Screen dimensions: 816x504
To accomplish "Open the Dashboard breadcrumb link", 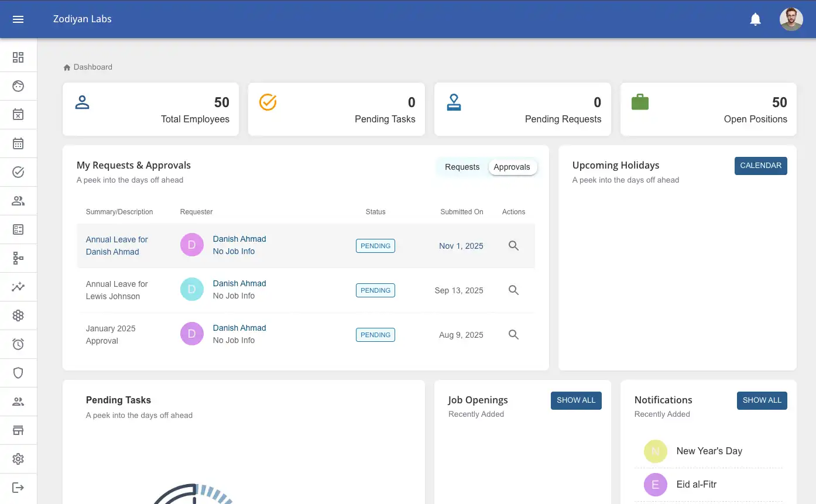I will coord(92,67).
